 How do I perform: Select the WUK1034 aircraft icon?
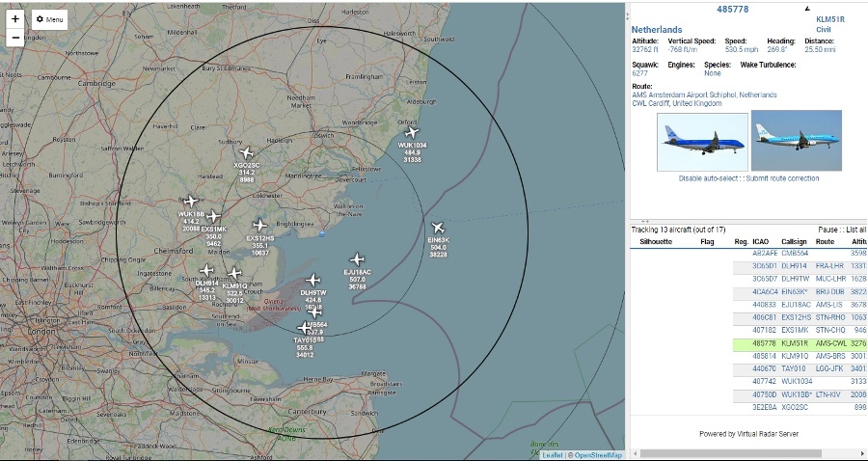tap(411, 133)
